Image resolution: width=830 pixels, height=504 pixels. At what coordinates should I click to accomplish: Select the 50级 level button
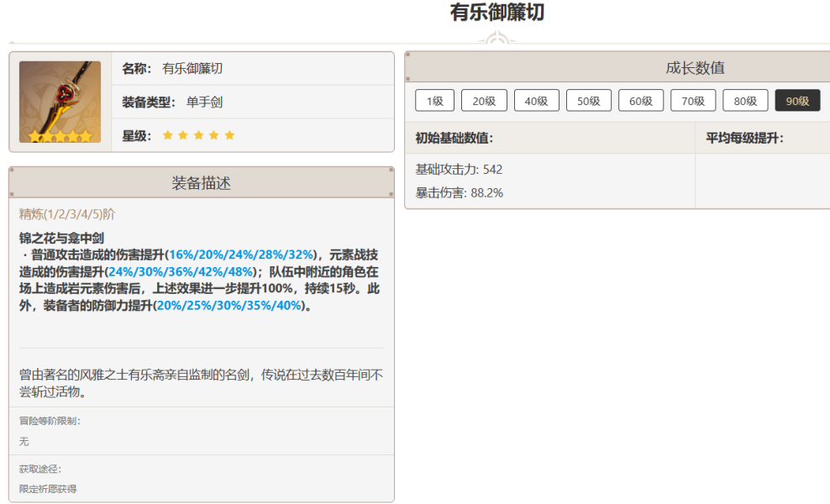588,101
